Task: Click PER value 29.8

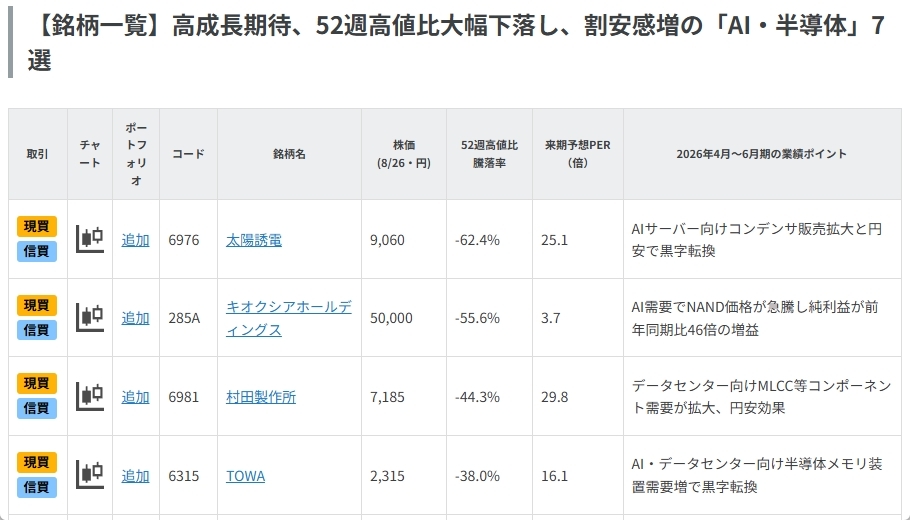Action: (554, 397)
